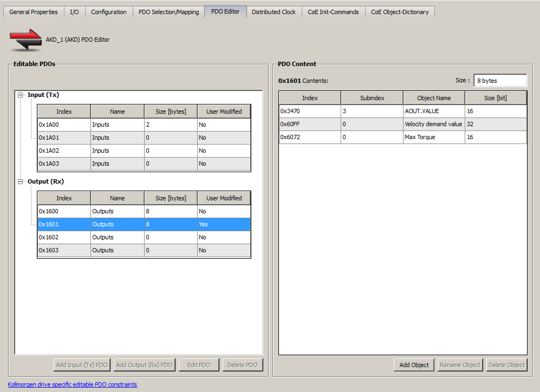Open the PDO Selection/Mapping tab
540x392 pixels.
click(x=169, y=12)
